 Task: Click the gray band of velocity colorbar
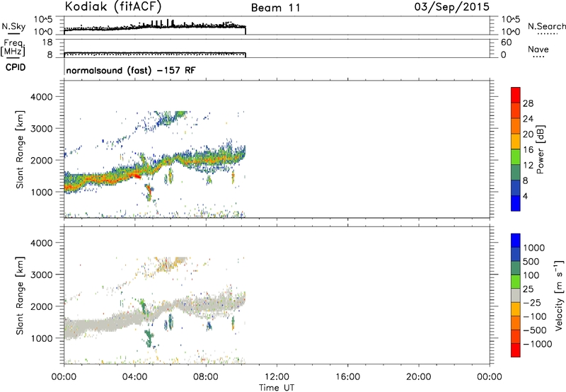(516, 295)
